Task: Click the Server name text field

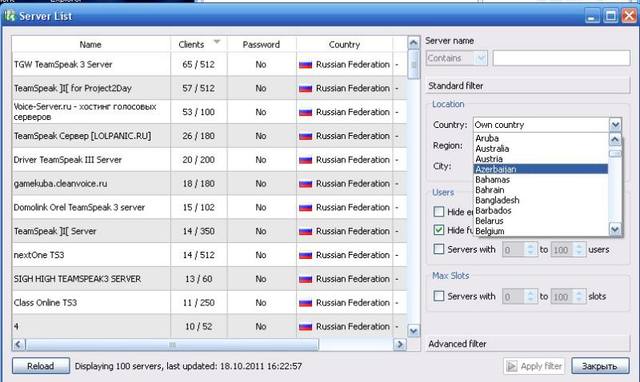Action: 561,58
